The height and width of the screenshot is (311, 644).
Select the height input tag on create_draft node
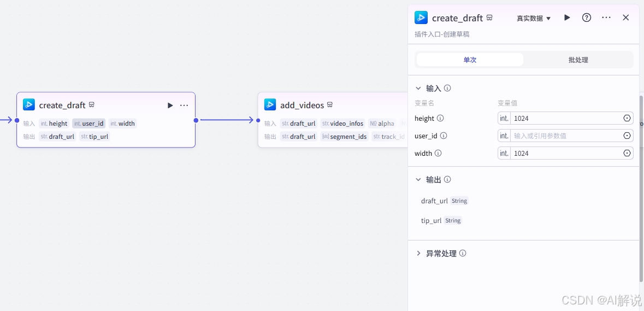pyautogui.click(x=54, y=124)
